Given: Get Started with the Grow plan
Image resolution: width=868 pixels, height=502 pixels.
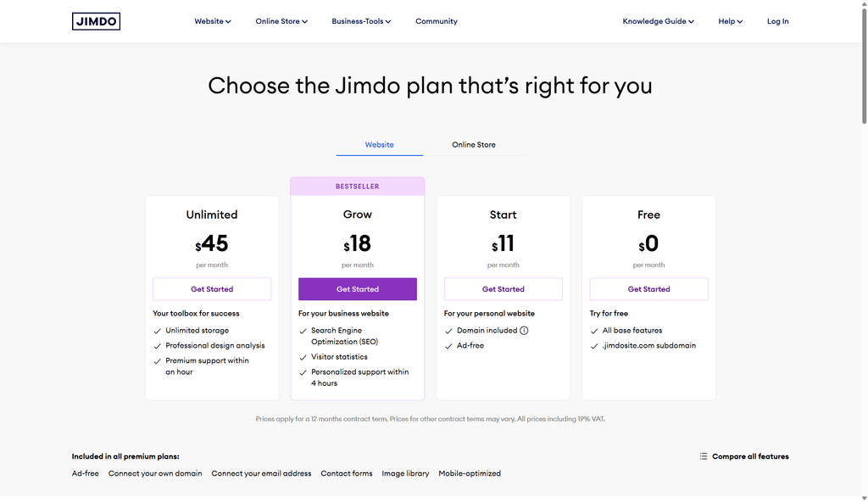Looking at the screenshot, I should click(x=357, y=288).
